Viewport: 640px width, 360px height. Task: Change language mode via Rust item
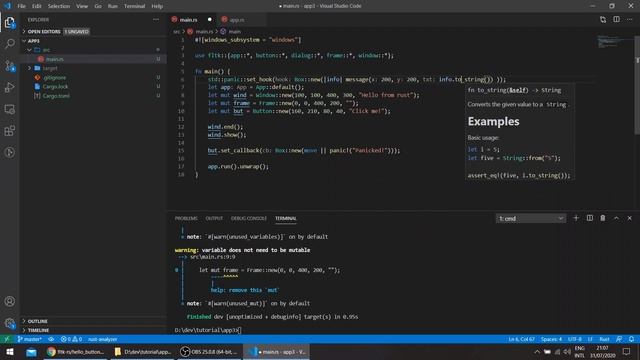point(604,339)
